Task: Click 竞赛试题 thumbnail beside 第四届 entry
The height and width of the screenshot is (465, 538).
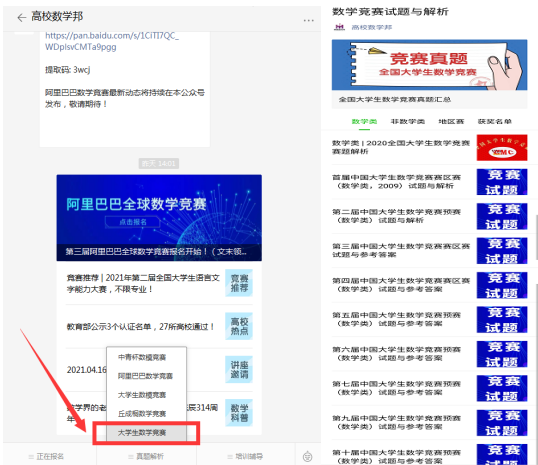Action: click(x=502, y=285)
